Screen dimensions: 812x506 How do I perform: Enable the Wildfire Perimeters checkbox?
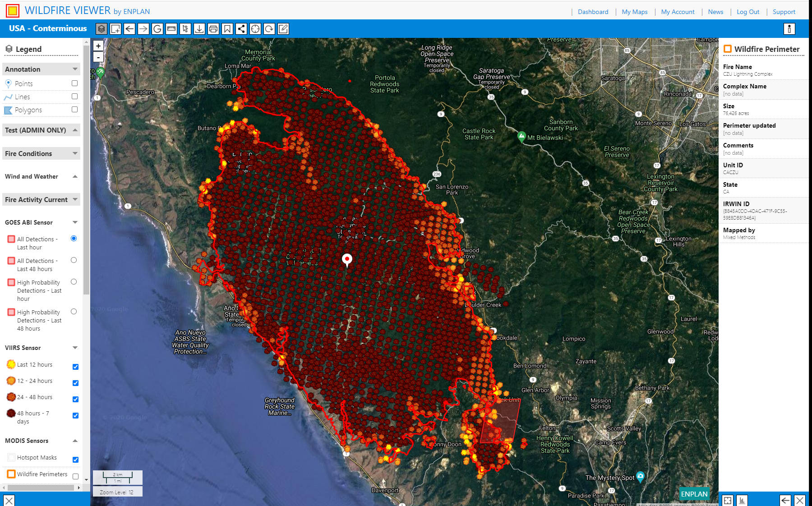76,477
